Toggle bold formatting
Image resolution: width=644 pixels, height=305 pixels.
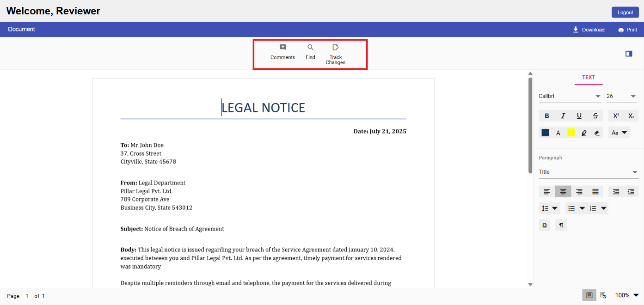point(547,116)
